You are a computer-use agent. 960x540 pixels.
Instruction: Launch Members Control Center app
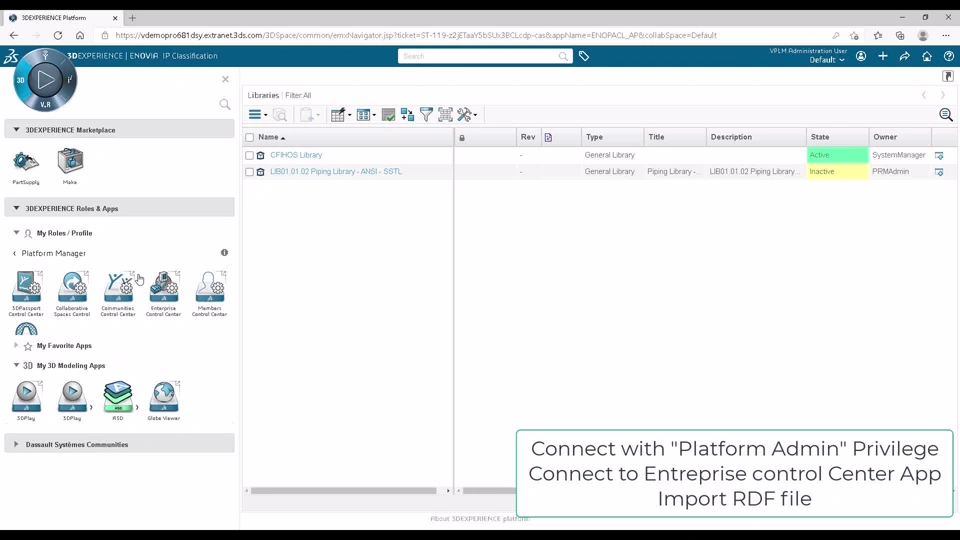[x=209, y=294]
